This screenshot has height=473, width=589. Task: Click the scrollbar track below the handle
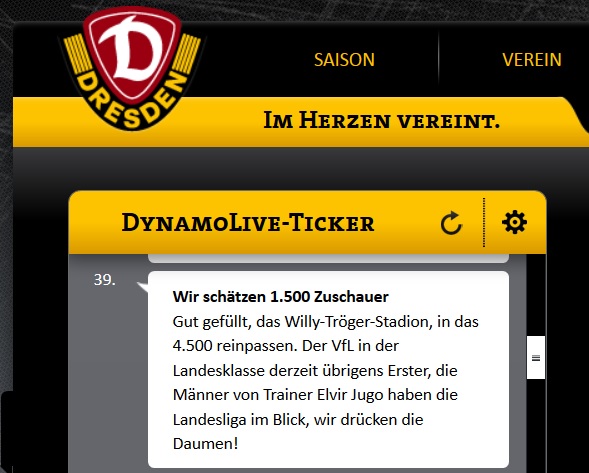[536, 426]
